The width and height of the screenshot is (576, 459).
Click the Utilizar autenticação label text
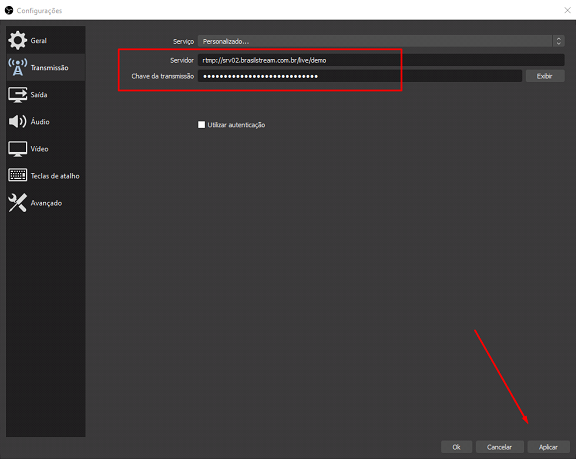click(236, 125)
